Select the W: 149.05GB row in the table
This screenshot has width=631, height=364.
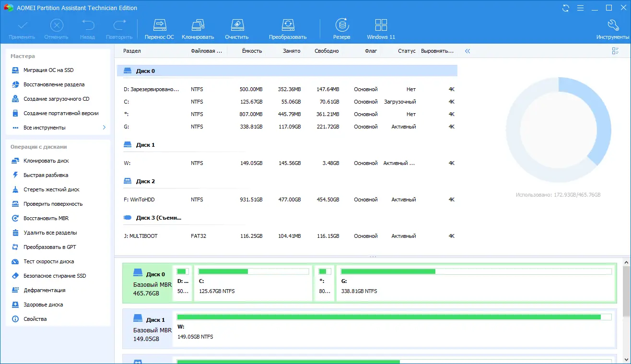coord(287,163)
